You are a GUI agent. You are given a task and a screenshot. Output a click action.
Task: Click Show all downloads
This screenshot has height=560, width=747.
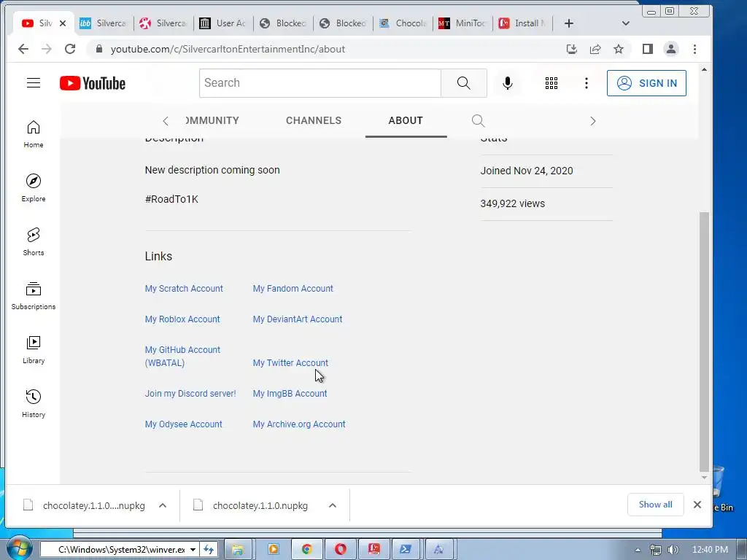[655, 505]
